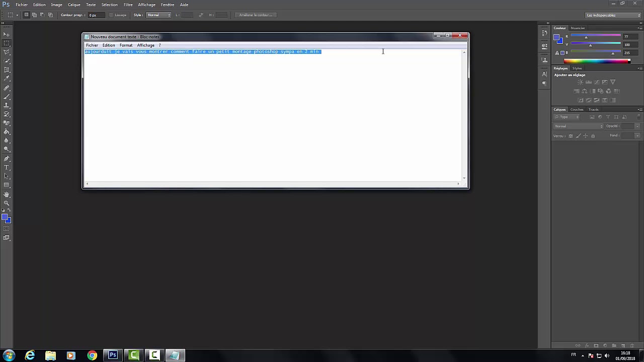The image size is (644, 362).
Task: Toggle the lock-all padlock in the Verrou row
Action: [x=593, y=135]
